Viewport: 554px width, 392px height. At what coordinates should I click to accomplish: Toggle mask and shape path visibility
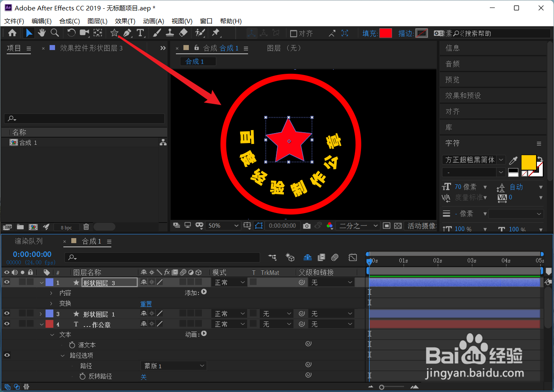click(259, 226)
